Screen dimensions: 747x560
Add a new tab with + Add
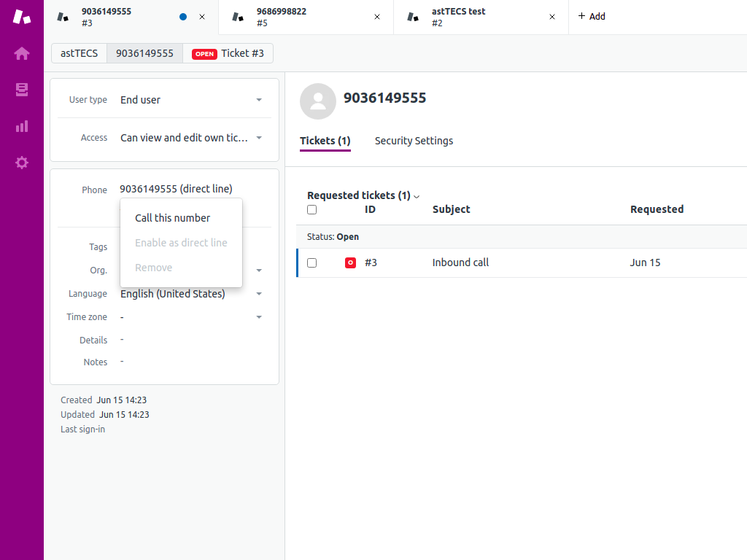(592, 17)
